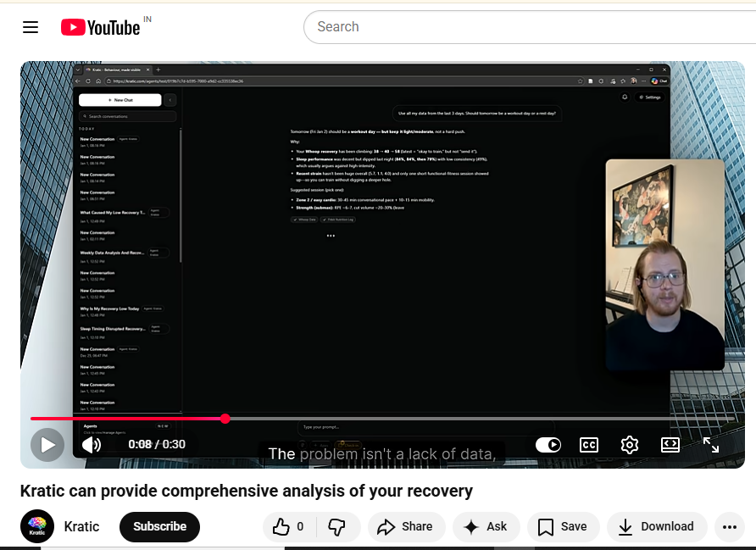Open the Kratic channel name link
This screenshot has width=756, height=550.
point(81,526)
